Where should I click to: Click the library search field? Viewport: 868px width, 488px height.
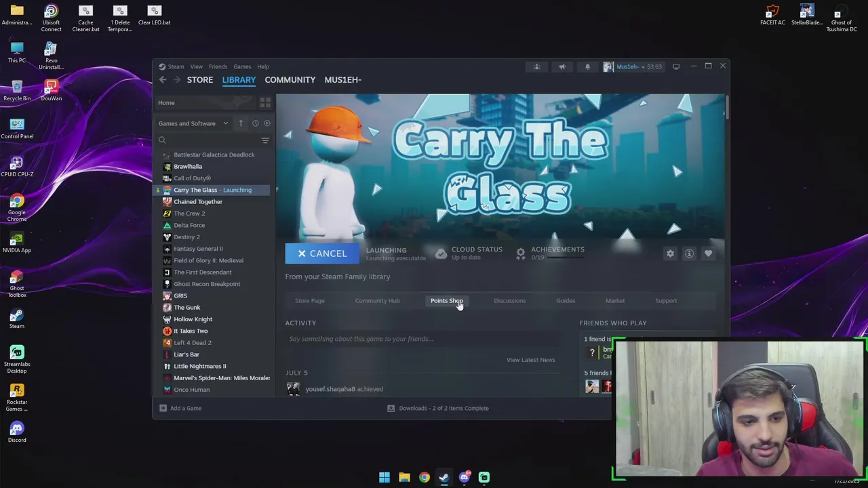pyautogui.click(x=208, y=140)
